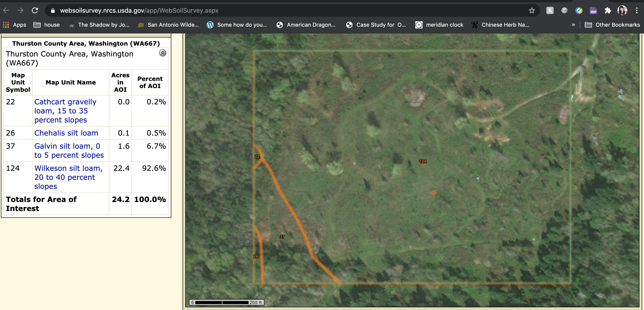
Task: Click the browser forward arrow
Action: point(21,10)
